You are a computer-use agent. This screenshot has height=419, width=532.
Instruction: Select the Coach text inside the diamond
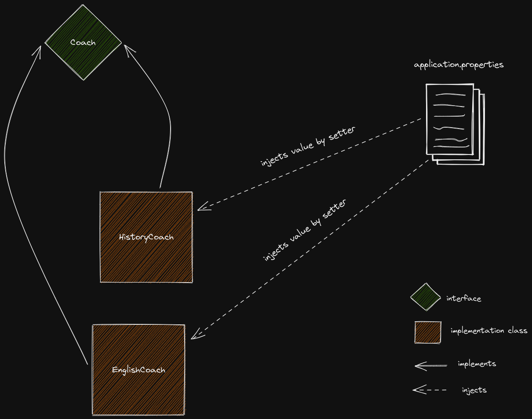tap(83, 42)
